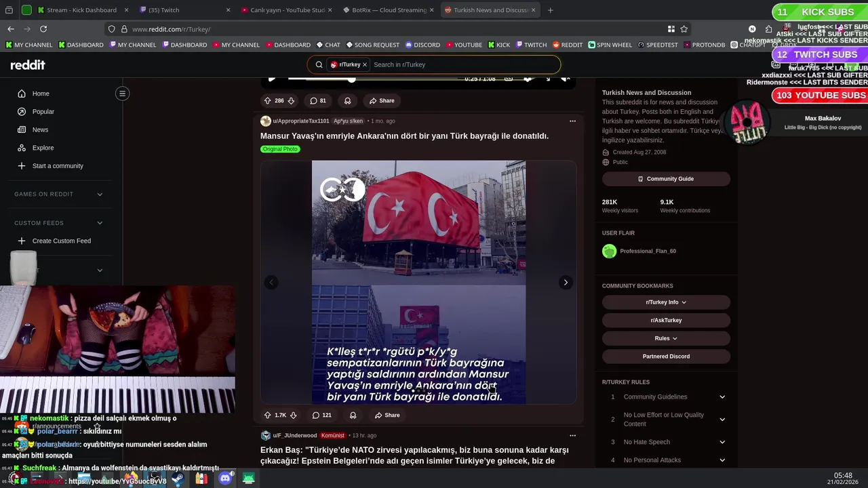Collapse the left navigation sidebar
Viewport: 868px width, 488px height.
(x=122, y=94)
